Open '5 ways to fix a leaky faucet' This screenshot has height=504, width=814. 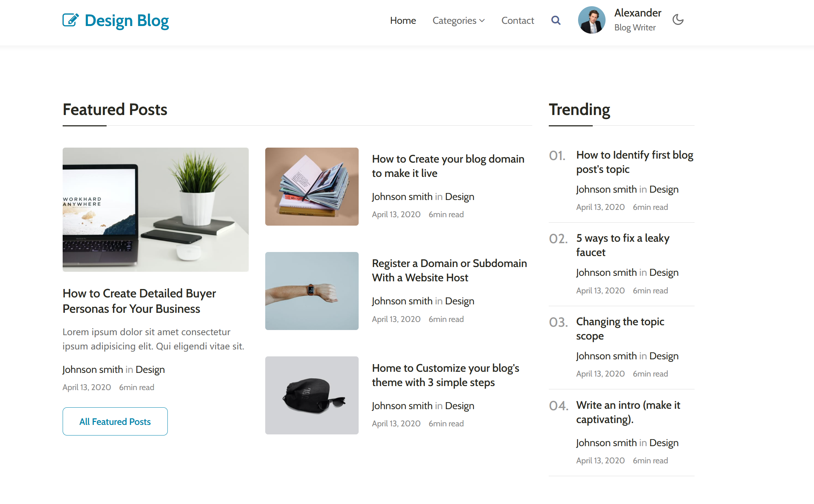[x=622, y=245]
